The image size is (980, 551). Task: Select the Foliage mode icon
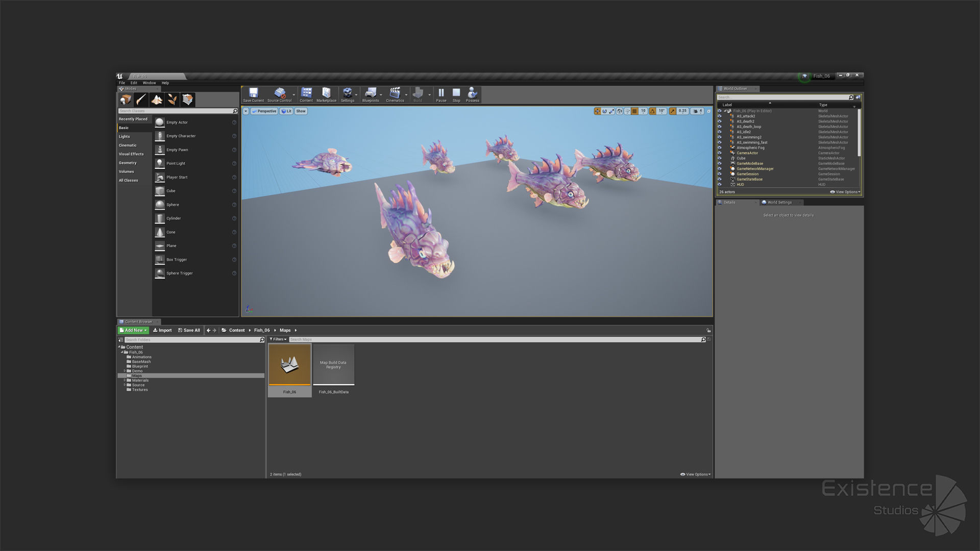(173, 99)
